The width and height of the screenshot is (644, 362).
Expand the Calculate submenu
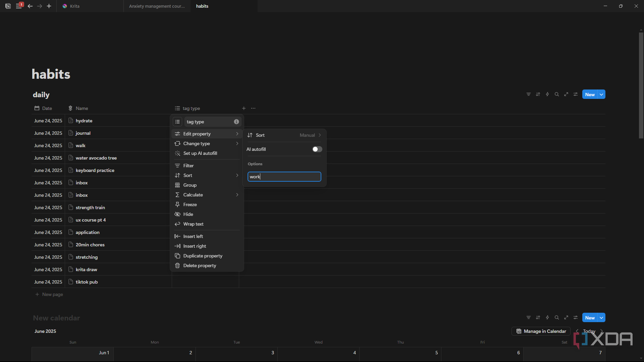[207, 195]
